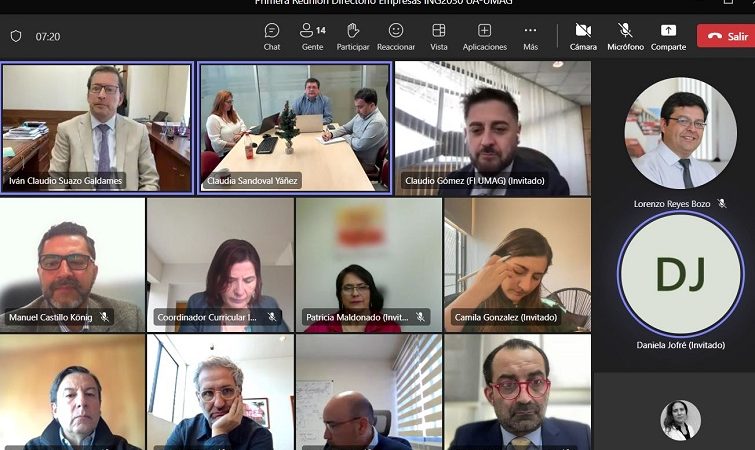The height and width of the screenshot is (450, 755).
Task: Click the participant count 14
Action: click(321, 30)
